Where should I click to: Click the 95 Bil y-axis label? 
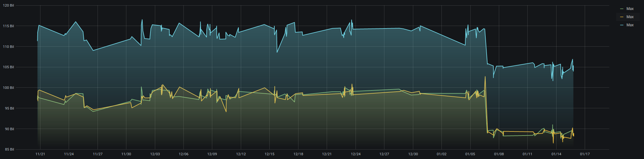pos(9,108)
